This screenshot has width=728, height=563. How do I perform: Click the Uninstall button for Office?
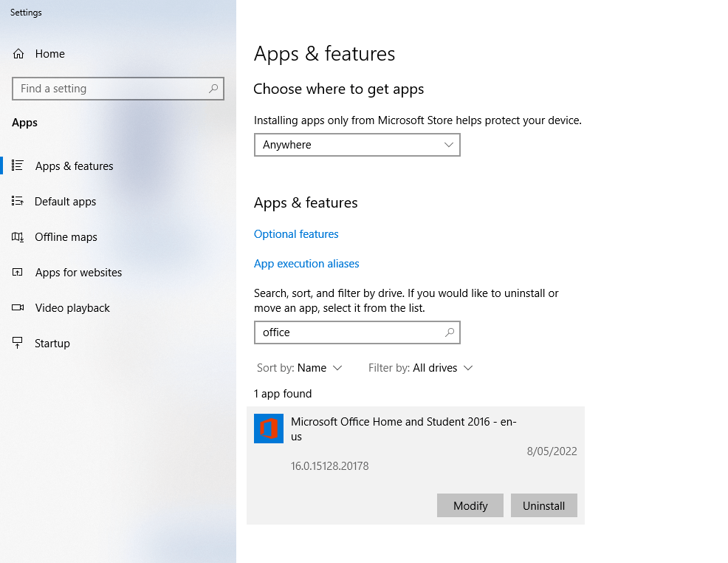pos(543,505)
